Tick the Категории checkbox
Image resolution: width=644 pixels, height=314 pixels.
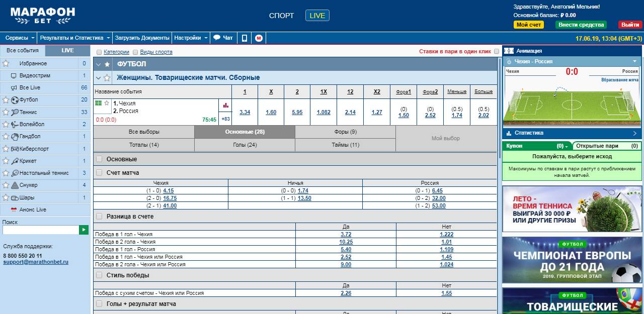tap(99, 52)
